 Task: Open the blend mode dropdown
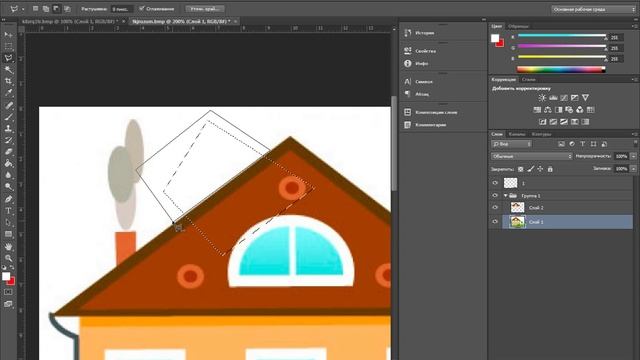pos(532,156)
